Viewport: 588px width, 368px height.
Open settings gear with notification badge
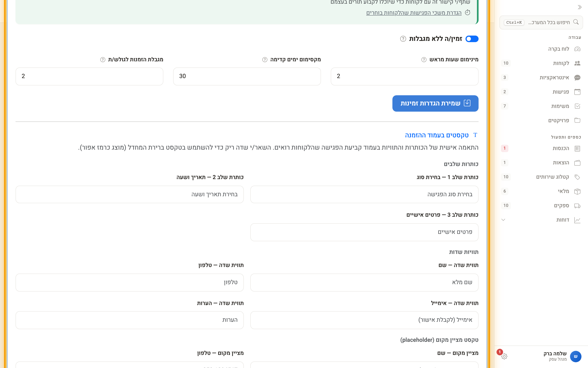tap(504, 356)
